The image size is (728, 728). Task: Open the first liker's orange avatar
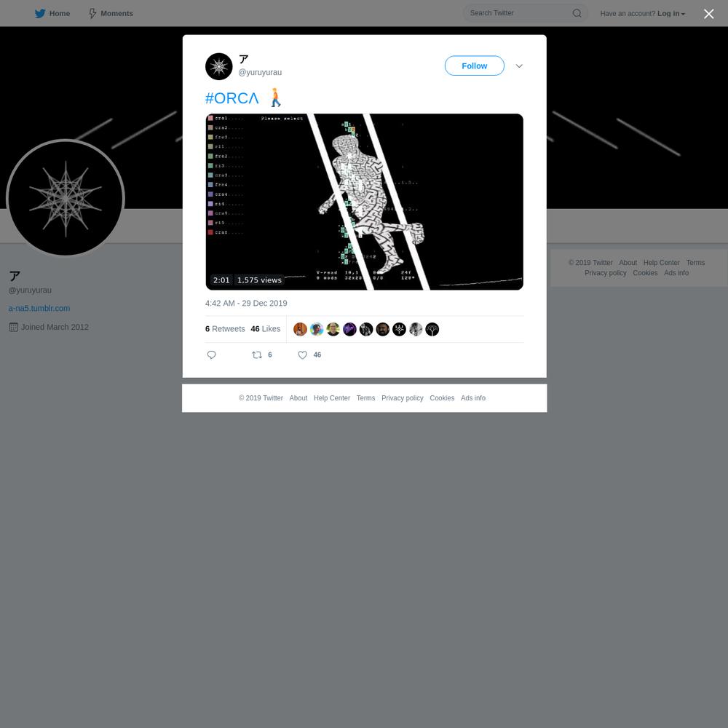pos(301,329)
